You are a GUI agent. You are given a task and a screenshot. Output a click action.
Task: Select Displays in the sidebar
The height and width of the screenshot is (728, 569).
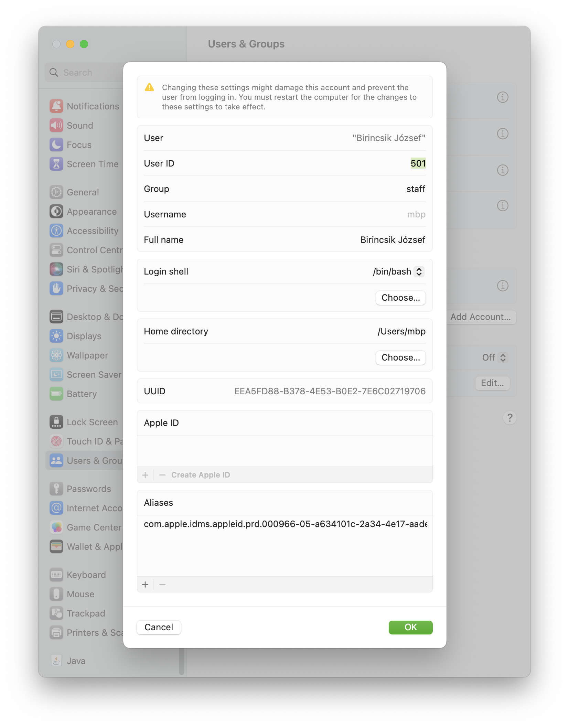[84, 336]
